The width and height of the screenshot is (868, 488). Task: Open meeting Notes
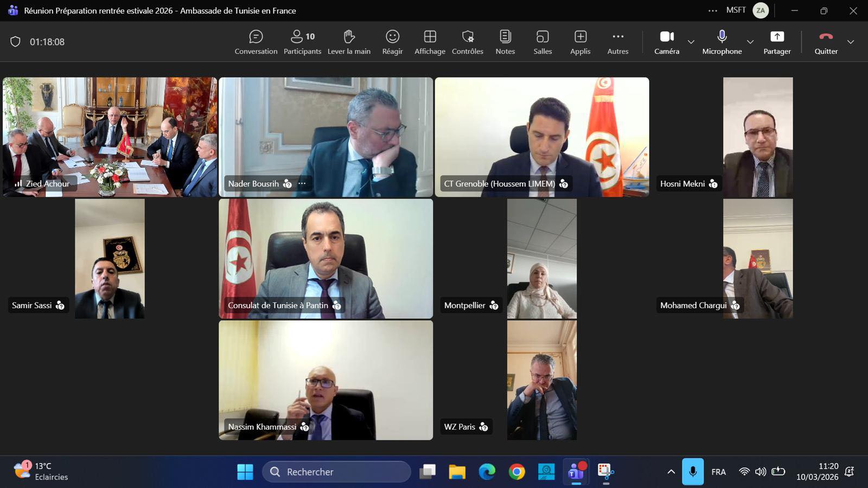point(505,42)
